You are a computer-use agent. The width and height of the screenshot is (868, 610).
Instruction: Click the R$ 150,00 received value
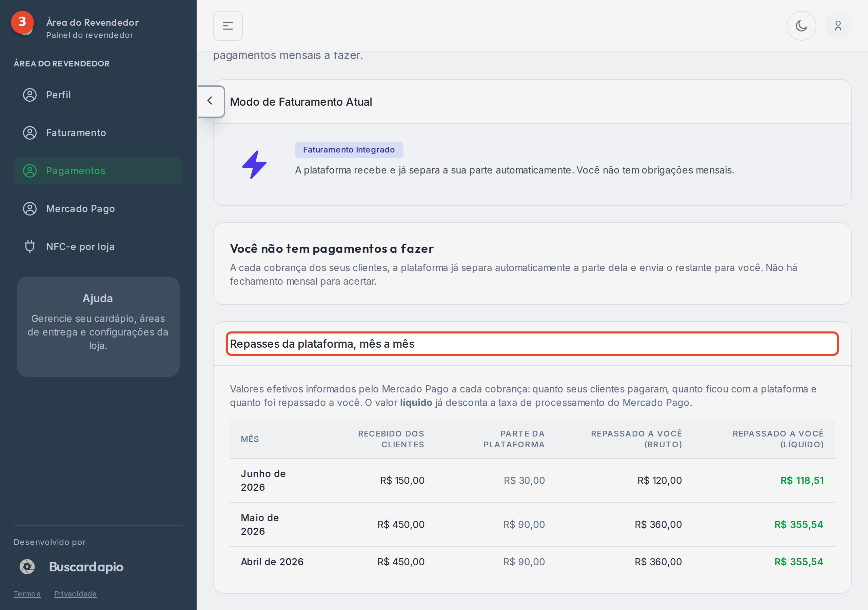(402, 480)
